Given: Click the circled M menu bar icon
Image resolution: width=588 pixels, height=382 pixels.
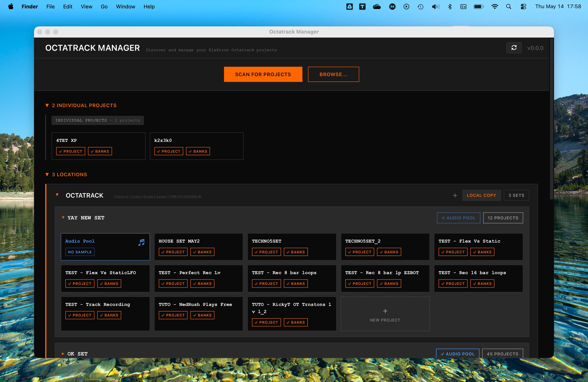Looking at the screenshot, I should 392,6.
